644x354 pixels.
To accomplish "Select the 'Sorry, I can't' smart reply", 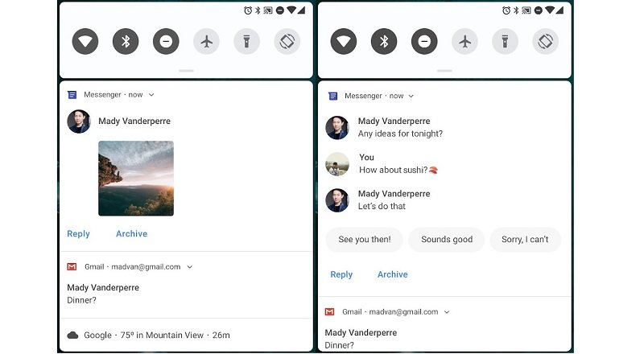I will click(525, 240).
